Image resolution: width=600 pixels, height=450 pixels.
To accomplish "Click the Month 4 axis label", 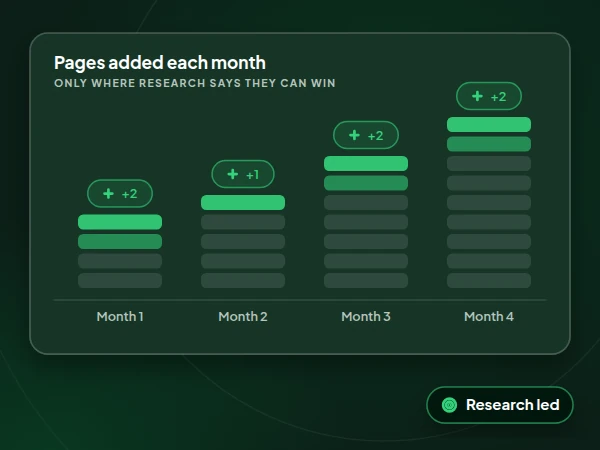I will [x=489, y=316].
